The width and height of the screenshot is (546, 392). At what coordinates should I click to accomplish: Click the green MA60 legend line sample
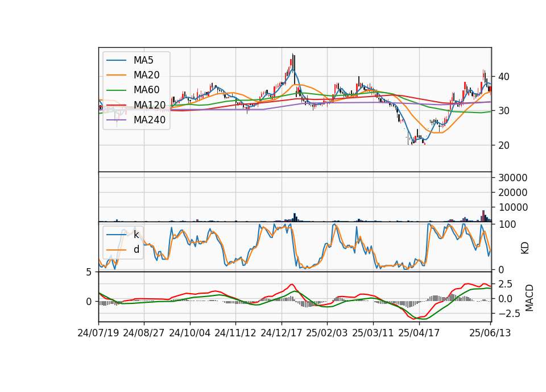pos(116,90)
